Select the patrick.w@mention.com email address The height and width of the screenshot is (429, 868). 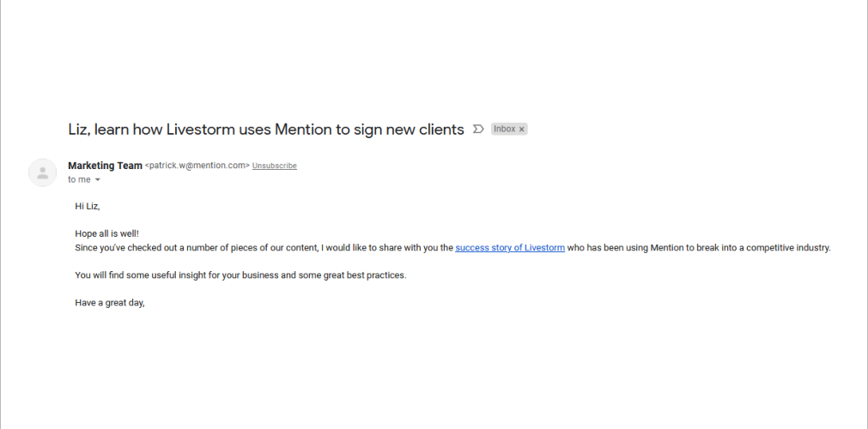tap(197, 166)
